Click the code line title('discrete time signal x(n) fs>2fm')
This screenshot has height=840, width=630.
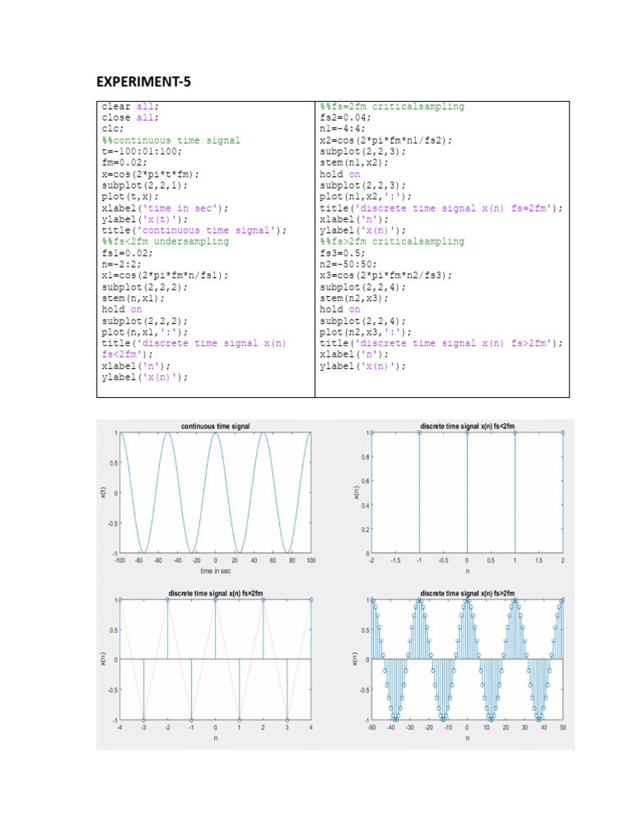[x=441, y=344]
